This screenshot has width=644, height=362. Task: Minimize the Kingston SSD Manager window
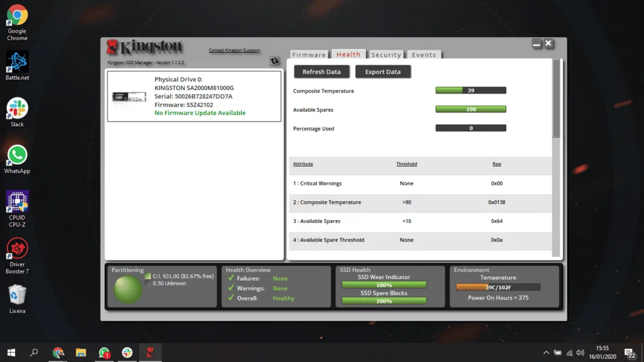(x=536, y=43)
